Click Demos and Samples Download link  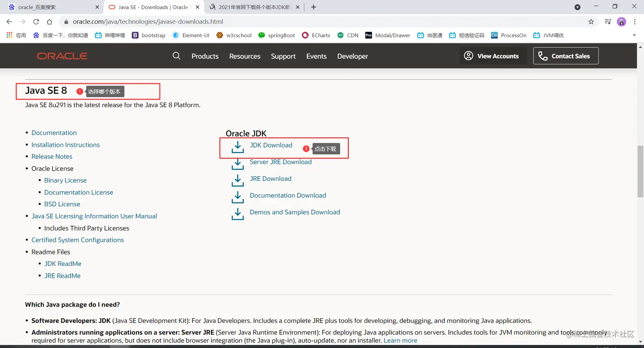[x=295, y=212]
